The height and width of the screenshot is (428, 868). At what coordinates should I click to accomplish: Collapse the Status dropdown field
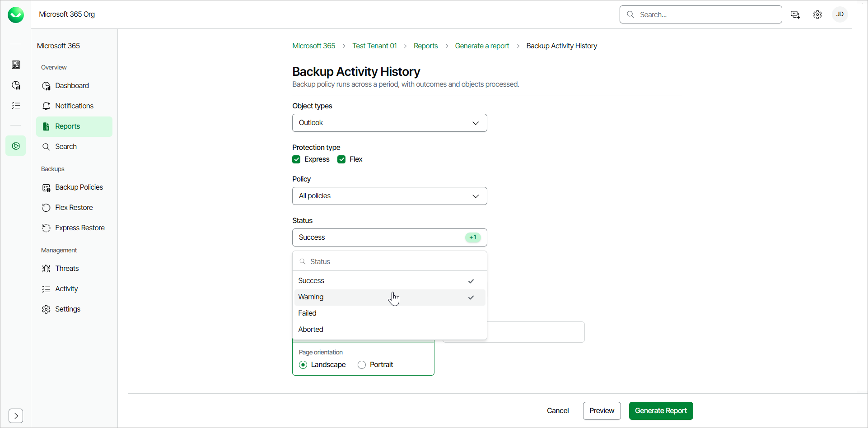pos(390,237)
